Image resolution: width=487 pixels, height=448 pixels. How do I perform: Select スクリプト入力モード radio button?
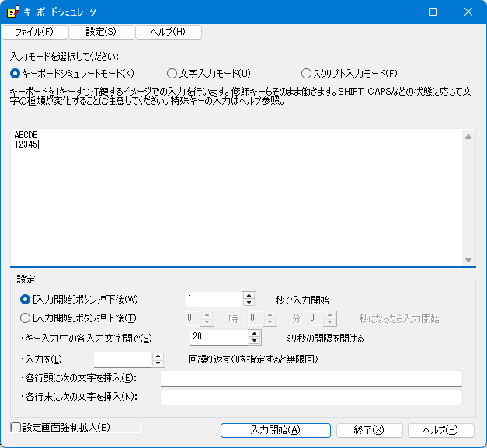(306, 74)
